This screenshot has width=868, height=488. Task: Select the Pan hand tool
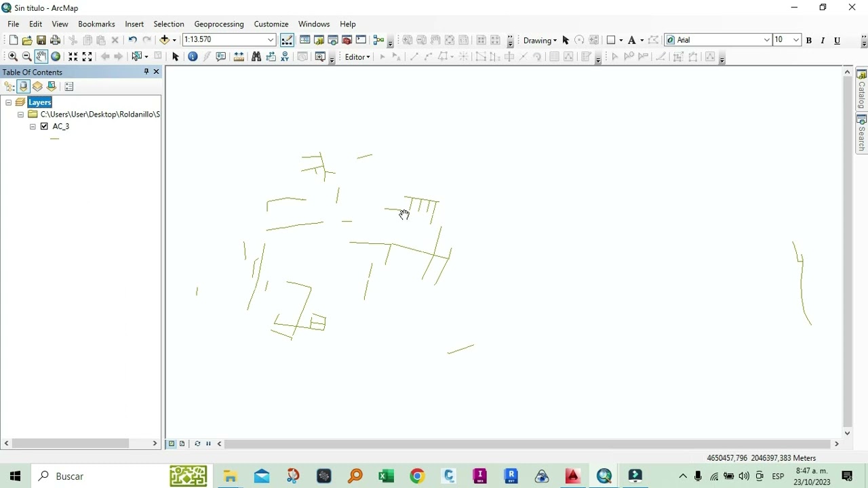pos(41,57)
